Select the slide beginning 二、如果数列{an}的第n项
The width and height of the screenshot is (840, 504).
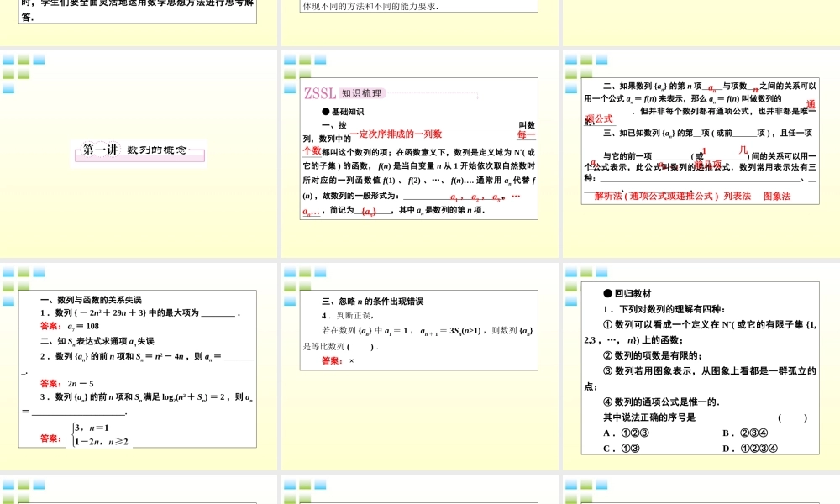[701, 155]
